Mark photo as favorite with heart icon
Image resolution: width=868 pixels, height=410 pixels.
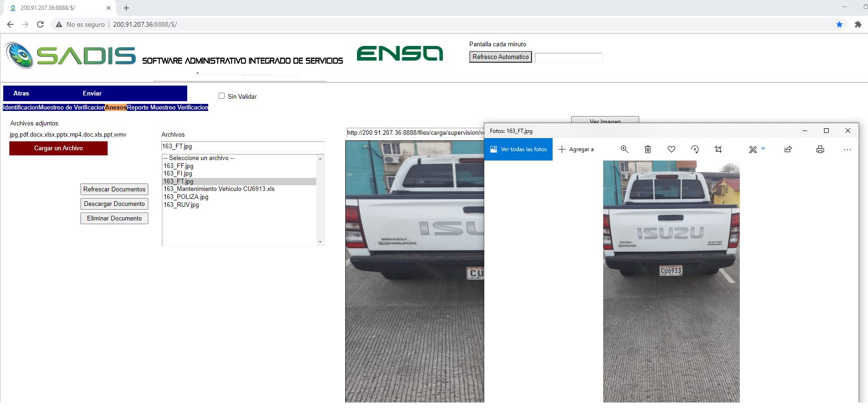point(671,149)
